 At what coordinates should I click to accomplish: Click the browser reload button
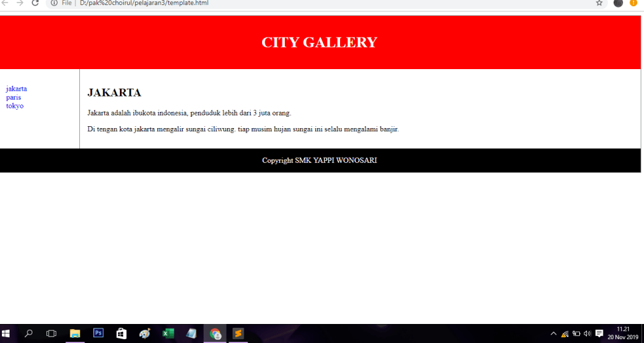click(x=35, y=3)
